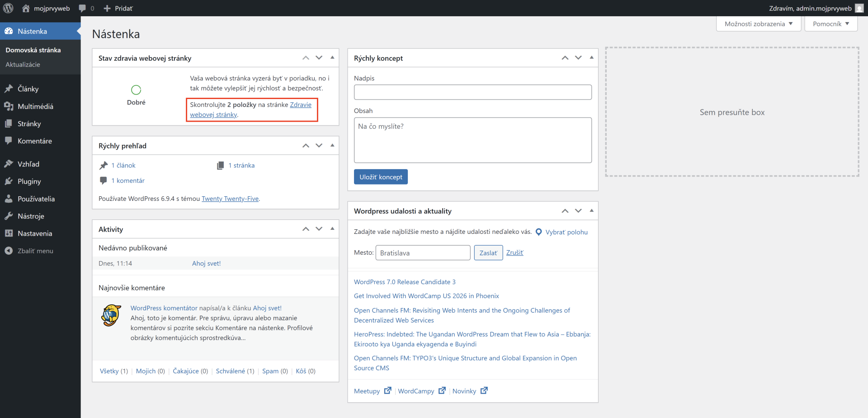Move Stav zdravia webovej stránky box up
Viewport: 868px width, 418px height.
tap(306, 58)
